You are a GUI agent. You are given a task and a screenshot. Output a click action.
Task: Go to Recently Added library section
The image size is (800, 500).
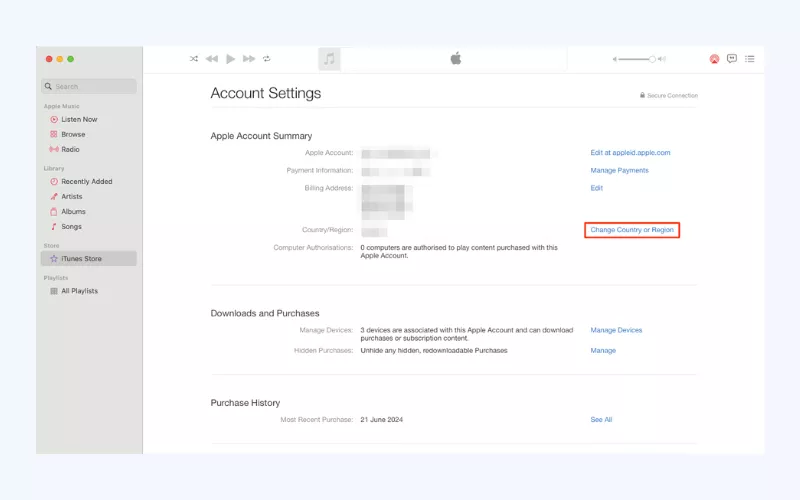[86, 182]
